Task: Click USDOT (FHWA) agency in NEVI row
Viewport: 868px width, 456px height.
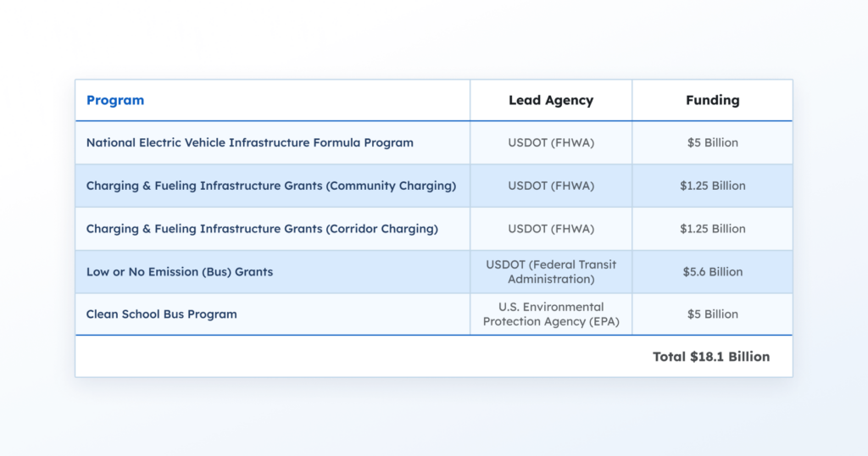Action: [x=551, y=142]
